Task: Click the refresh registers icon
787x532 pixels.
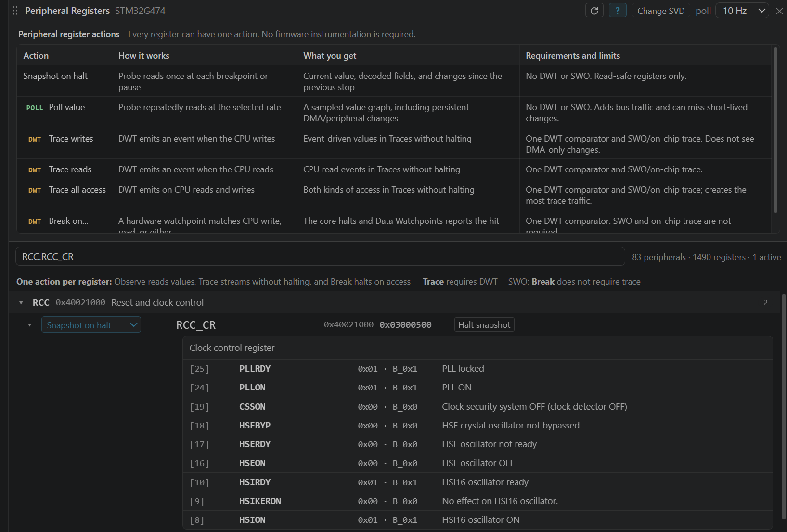Action: (x=594, y=11)
